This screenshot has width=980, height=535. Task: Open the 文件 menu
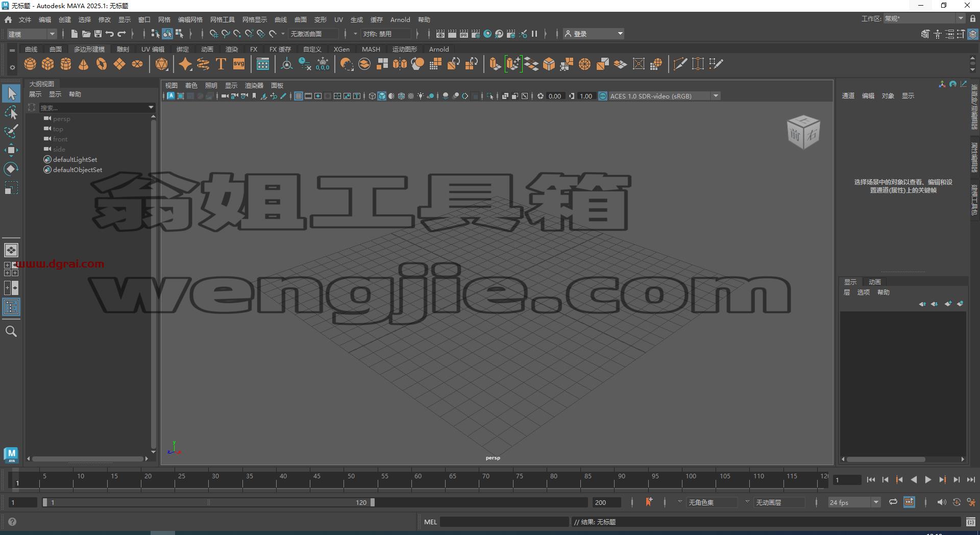coord(25,20)
